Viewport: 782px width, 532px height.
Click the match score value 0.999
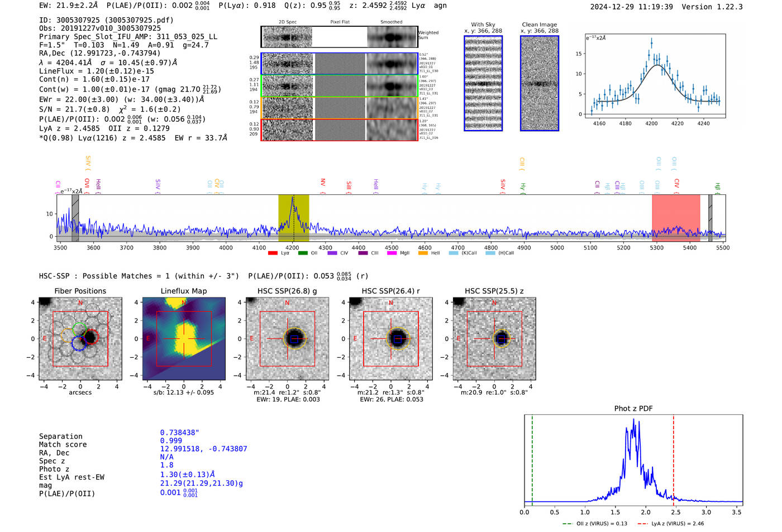pos(171,440)
